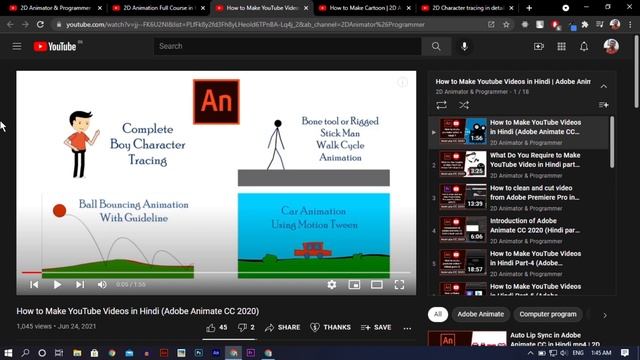Screen dimensions: 640x360
Task: Click the address bar URL
Action: coord(245,24)
